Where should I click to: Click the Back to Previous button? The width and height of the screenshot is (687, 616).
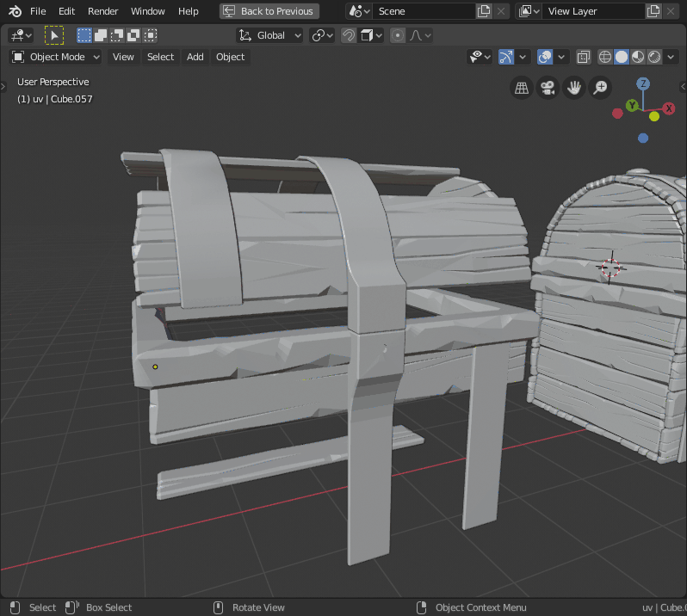point(269,11)
